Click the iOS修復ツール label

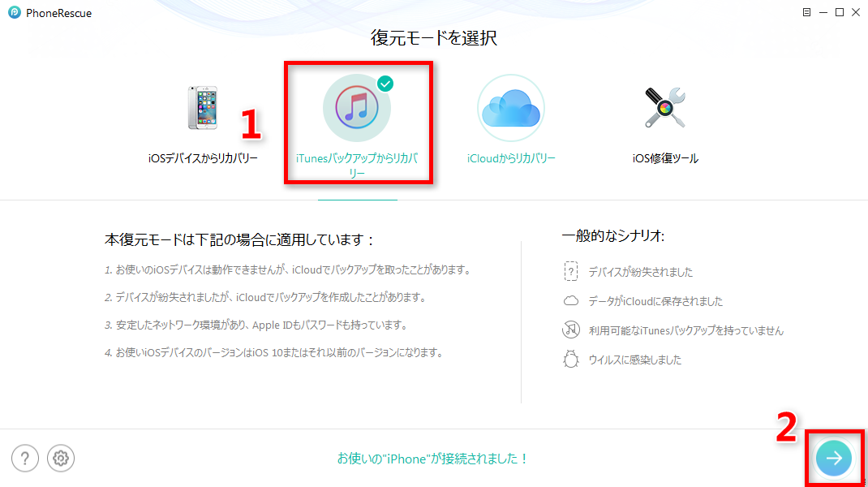[665, 158]
